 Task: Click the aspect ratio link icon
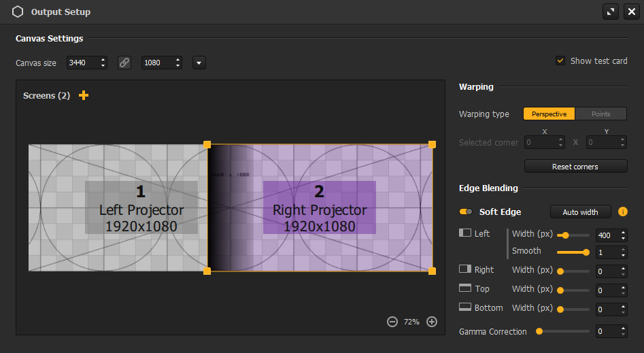point(124,63)
